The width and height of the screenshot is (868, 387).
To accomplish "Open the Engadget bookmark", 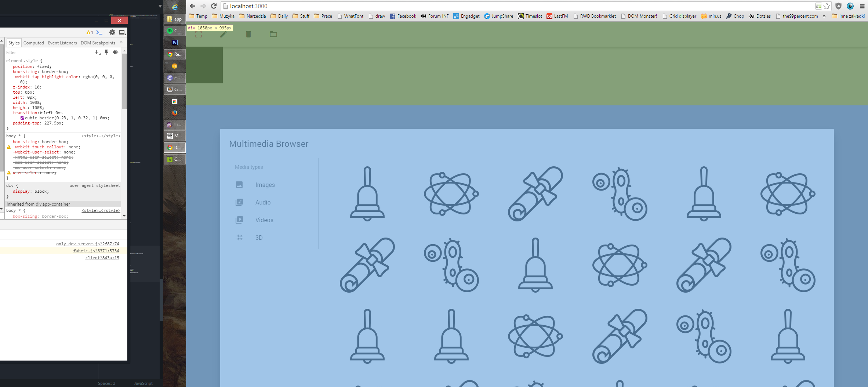I will (466, 16).
